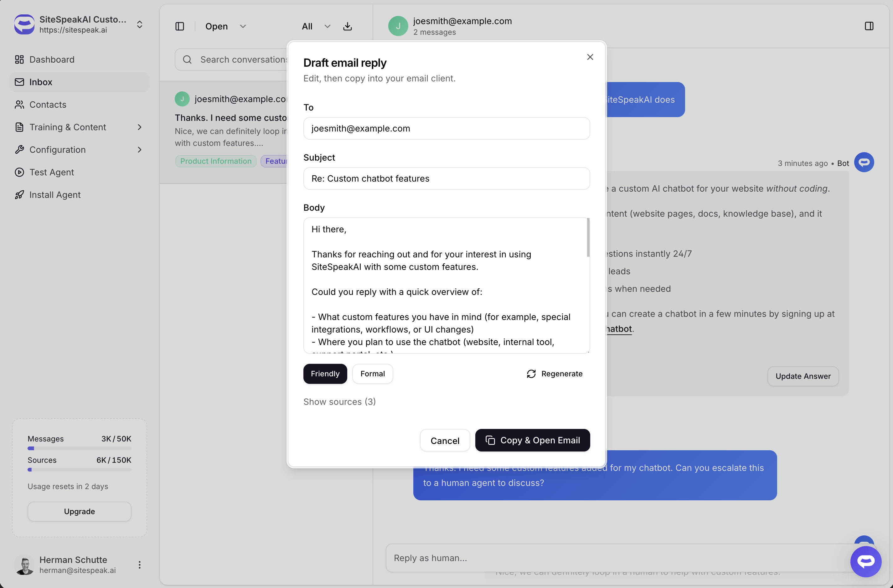Click Update Answer button
Screen dimensions: 893x588
(803, 376)
